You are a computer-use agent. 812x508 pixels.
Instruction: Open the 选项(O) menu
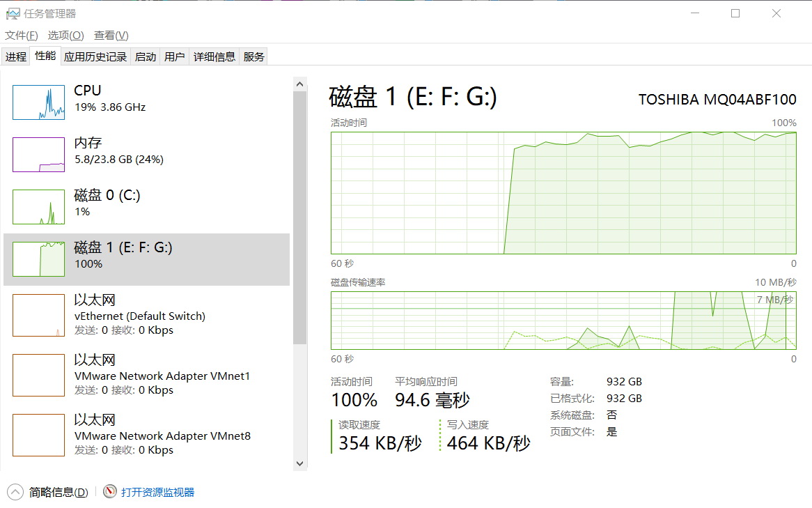tap(65, 36)
